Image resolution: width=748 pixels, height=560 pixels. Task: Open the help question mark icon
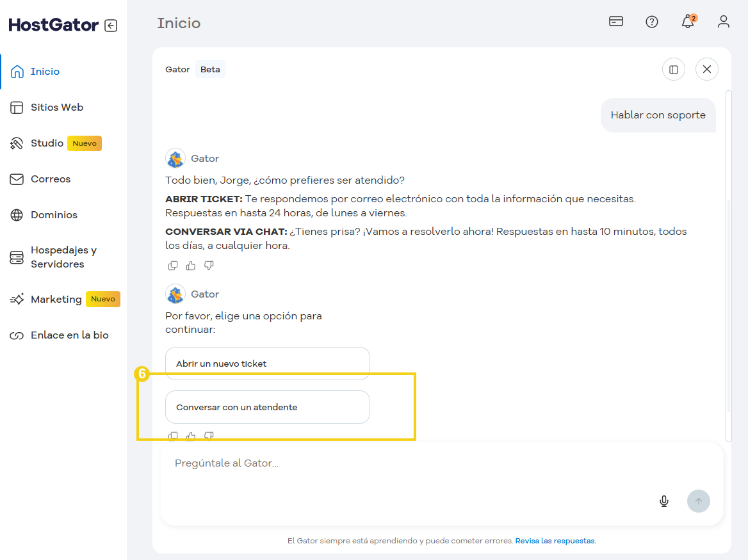(x=652, y=22)
